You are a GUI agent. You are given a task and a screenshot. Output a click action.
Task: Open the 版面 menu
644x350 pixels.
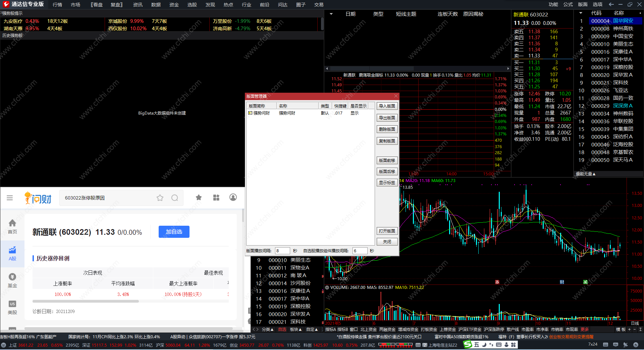click(x=583, y=4)
